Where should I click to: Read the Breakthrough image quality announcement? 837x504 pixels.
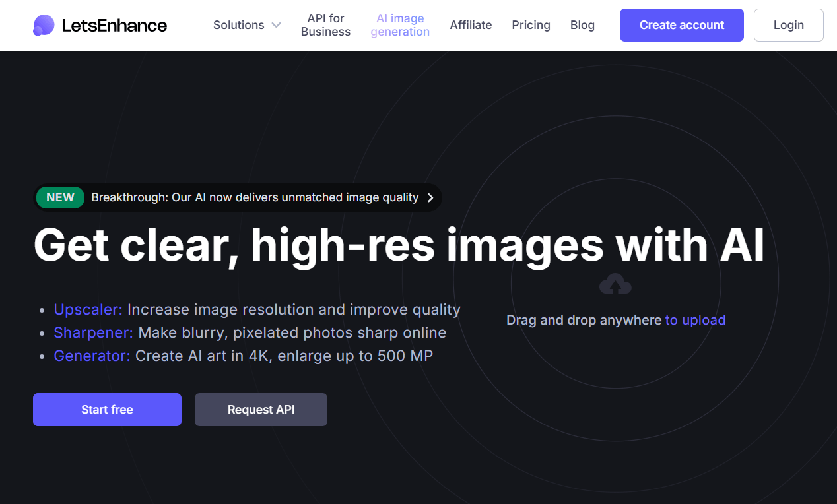[x=255, y=197]
